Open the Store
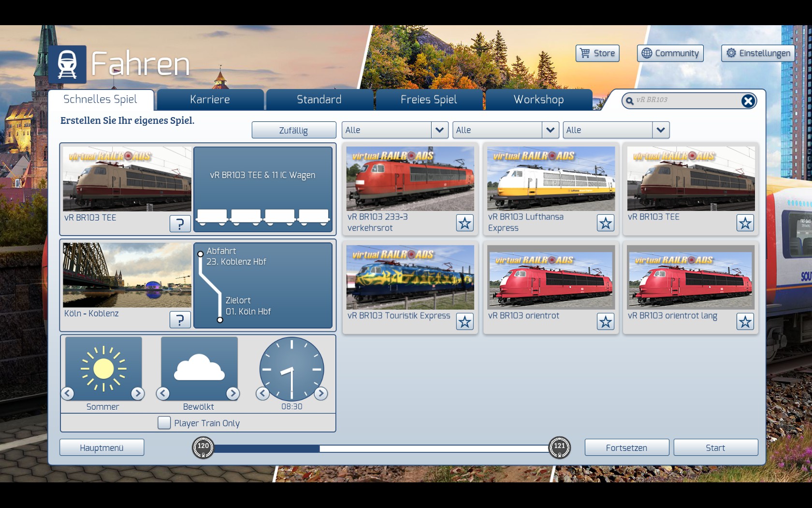Image resolution: width=812 pixels, height=508 pixels. [x=597, y=53]
